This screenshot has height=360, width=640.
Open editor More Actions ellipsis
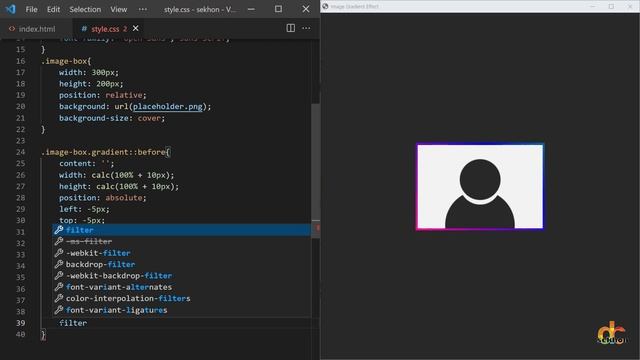tap(306, 28)
